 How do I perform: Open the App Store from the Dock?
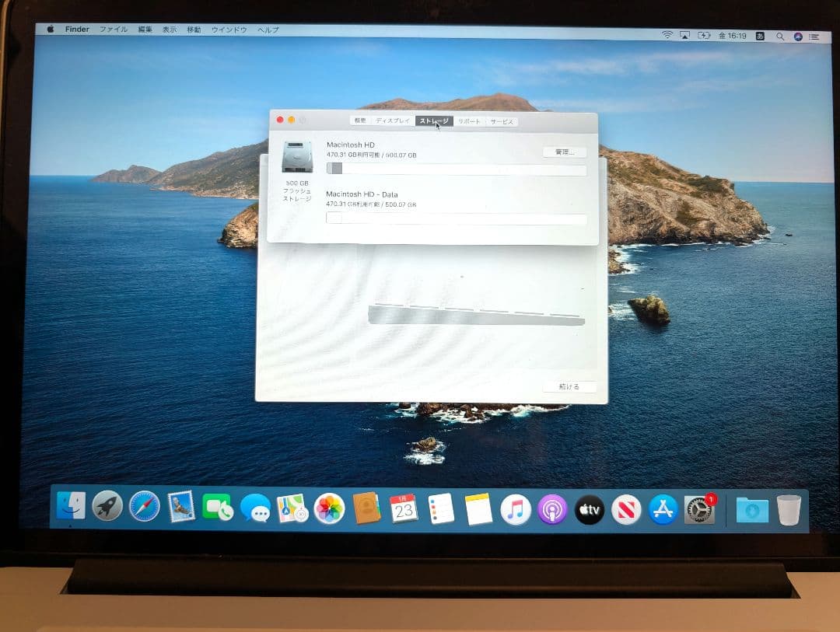[x=664, y=510]
